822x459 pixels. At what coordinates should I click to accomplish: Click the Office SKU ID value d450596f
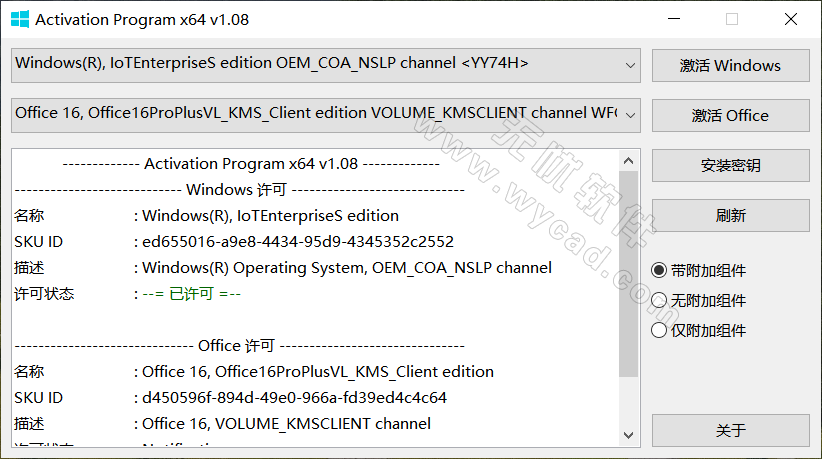coord(294,397)
